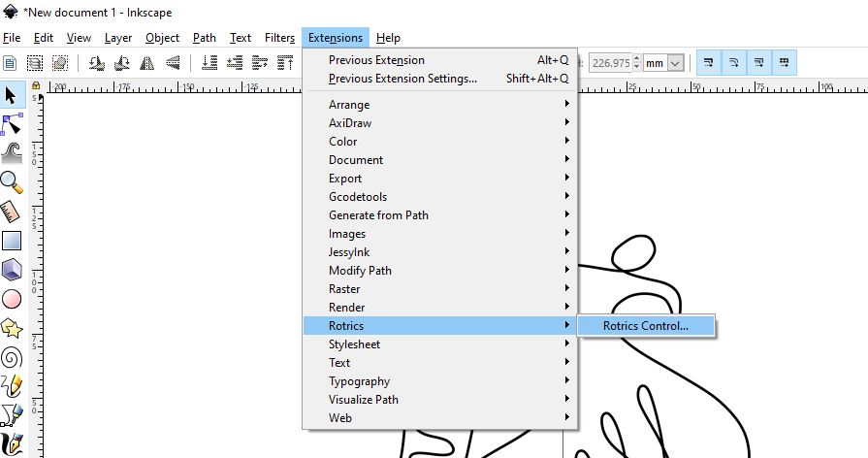868x458 pixels.
Task: Lower selection to bottom
Action: click(x=209, y=63)
